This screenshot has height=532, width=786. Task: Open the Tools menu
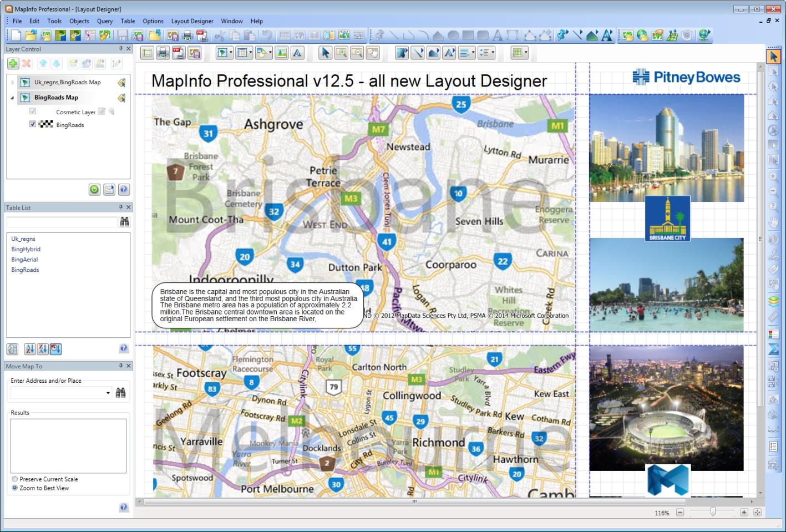pos(54,21)
